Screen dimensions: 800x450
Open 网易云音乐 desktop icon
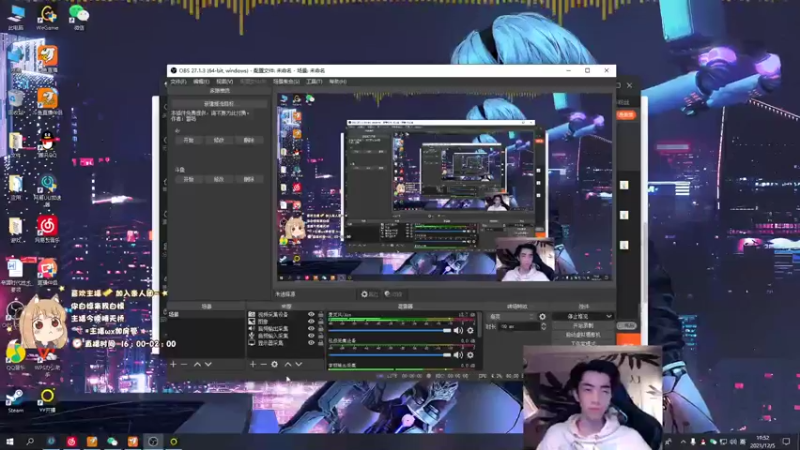pos(47,229)
